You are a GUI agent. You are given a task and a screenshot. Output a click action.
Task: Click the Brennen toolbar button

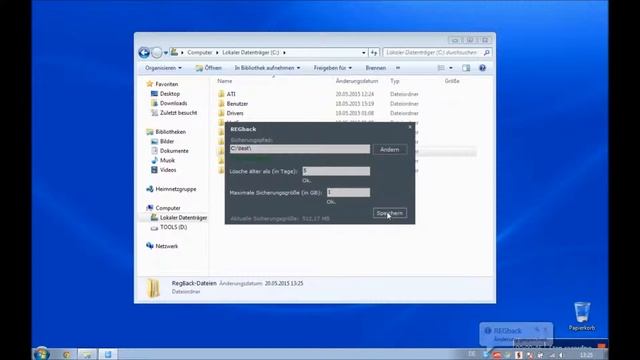coord(376,68)
